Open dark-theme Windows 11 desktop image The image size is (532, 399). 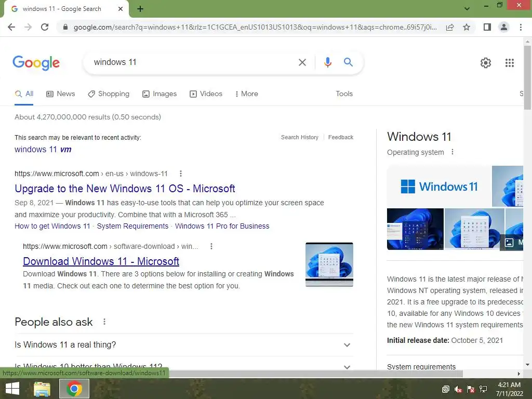coord(415,229)
